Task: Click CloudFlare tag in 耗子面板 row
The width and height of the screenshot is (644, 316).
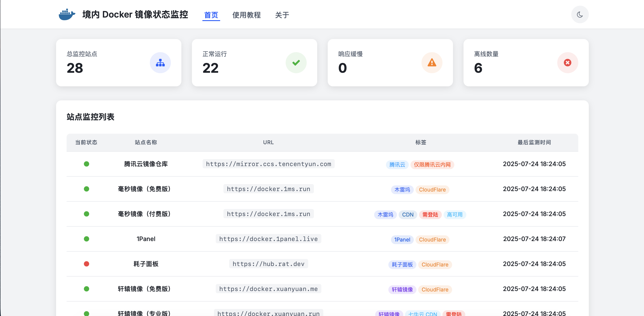Action: [435, 265]
